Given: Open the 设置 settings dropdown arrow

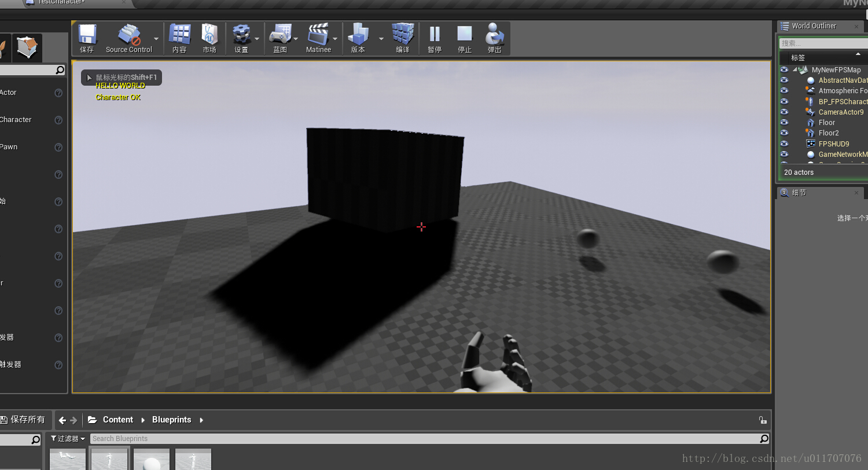Looking at the screenshot, I should tap(257, 39).
